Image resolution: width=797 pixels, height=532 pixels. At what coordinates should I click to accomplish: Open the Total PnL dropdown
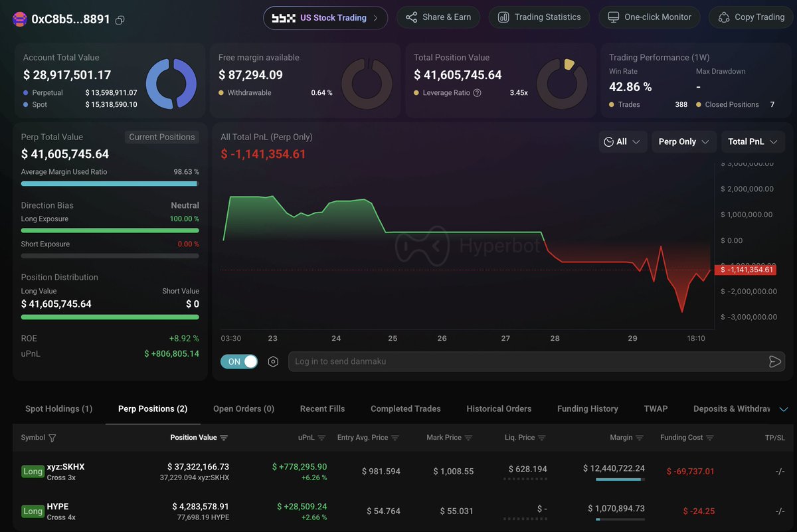click(x=753, y=141)
